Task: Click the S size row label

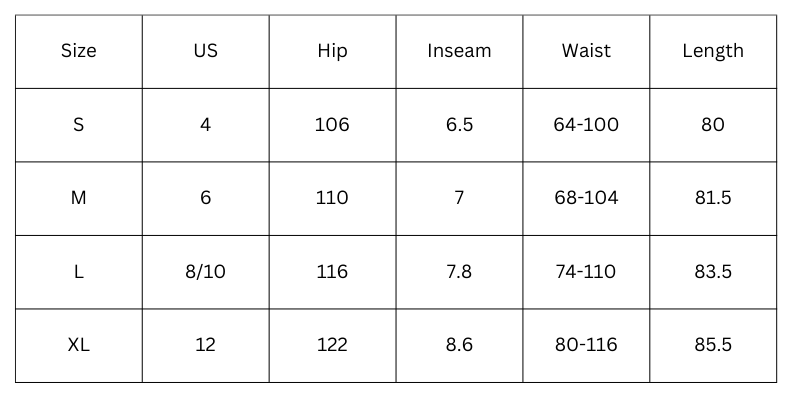Action: (79, 125)
